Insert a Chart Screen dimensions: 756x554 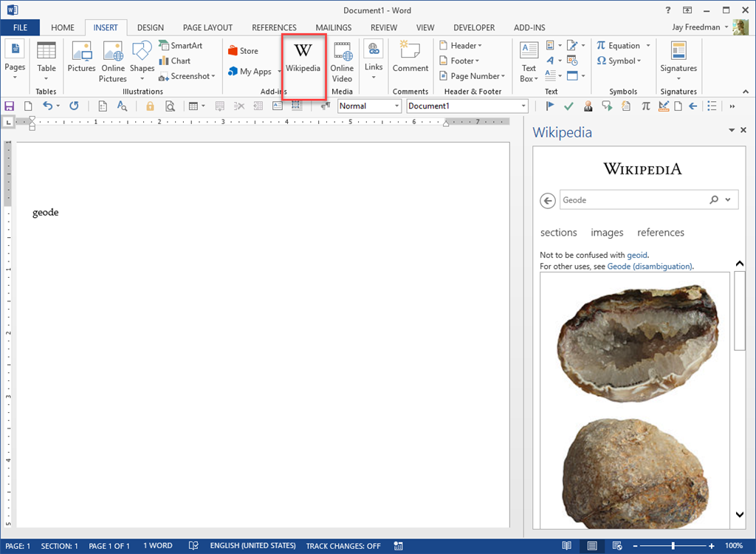tap(175, 61)
